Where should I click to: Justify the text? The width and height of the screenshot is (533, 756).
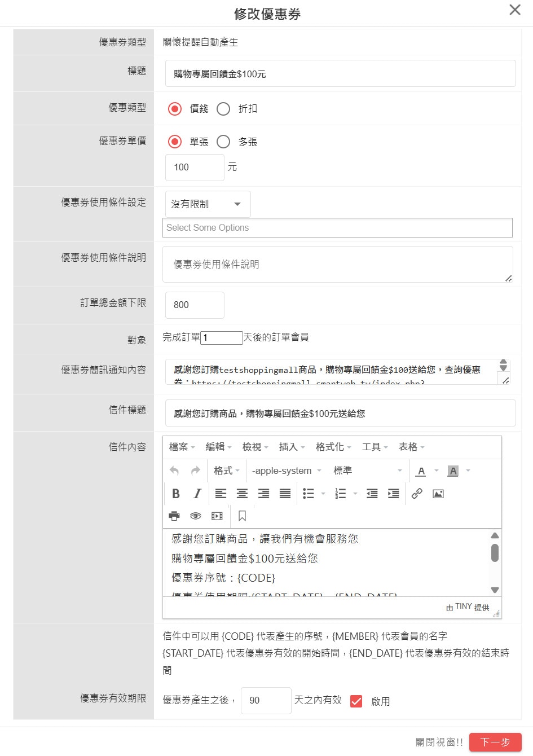point(285,494)
